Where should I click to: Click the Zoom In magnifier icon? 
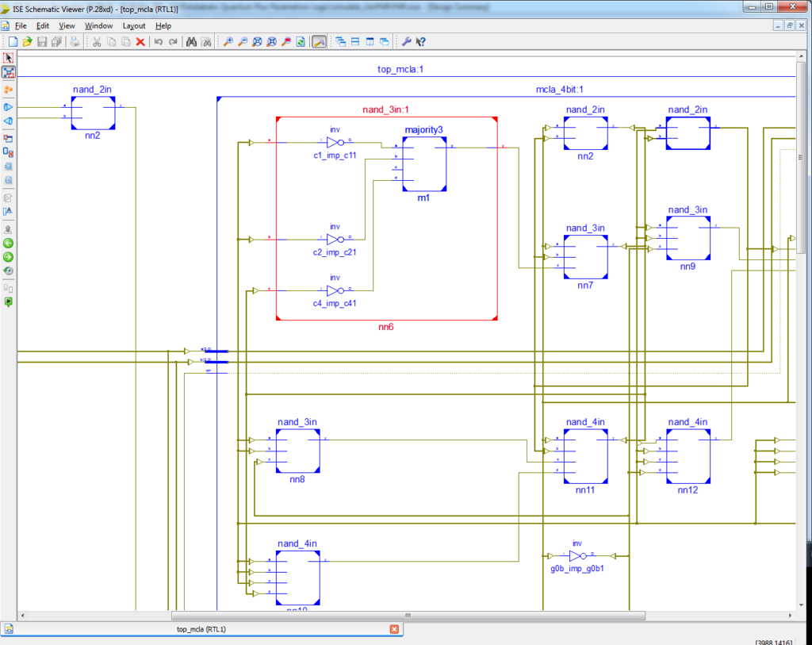click(x=228, y=42)
